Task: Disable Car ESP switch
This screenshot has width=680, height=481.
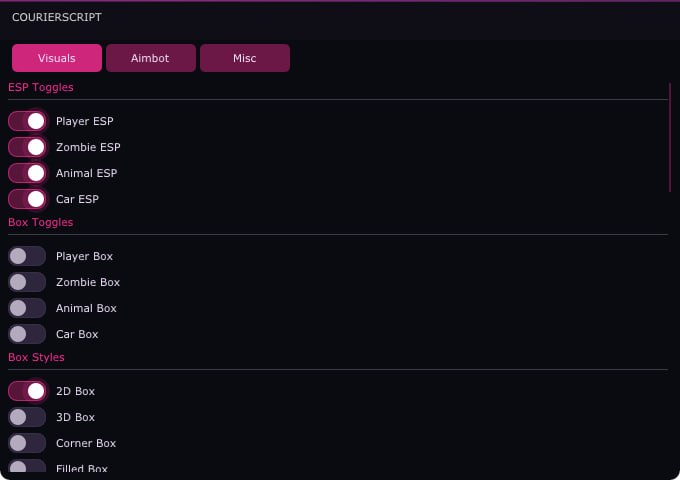Action: click(27, 200)
